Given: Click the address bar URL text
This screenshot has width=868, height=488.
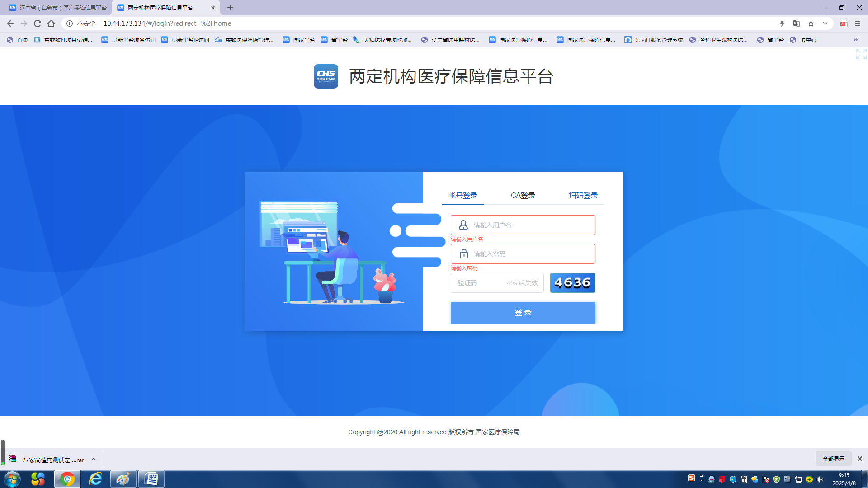Looking at the screenshot, I should point(167,23).
